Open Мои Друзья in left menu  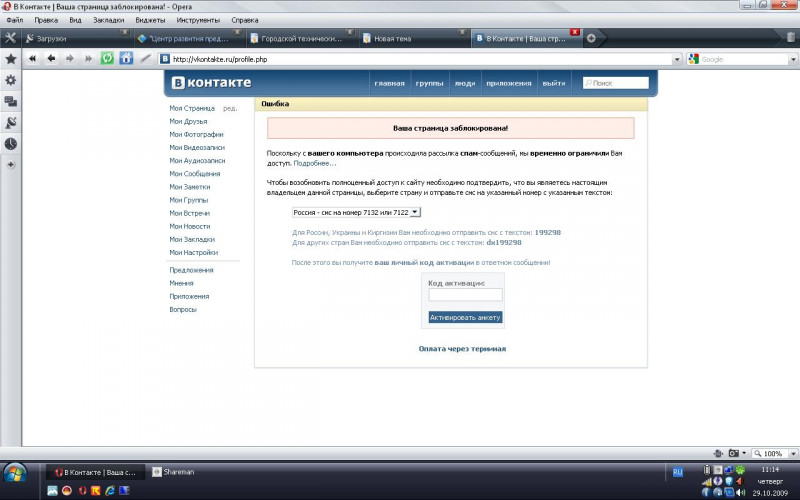[188, 121]
